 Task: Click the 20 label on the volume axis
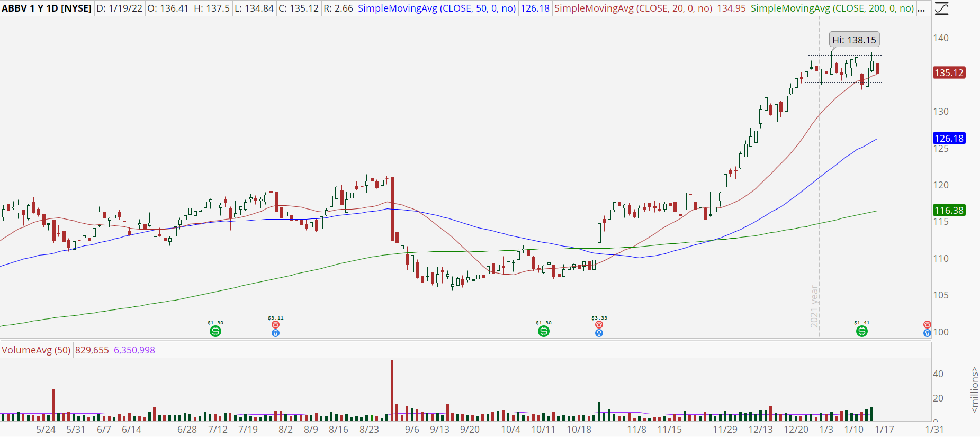coord(938,398)
